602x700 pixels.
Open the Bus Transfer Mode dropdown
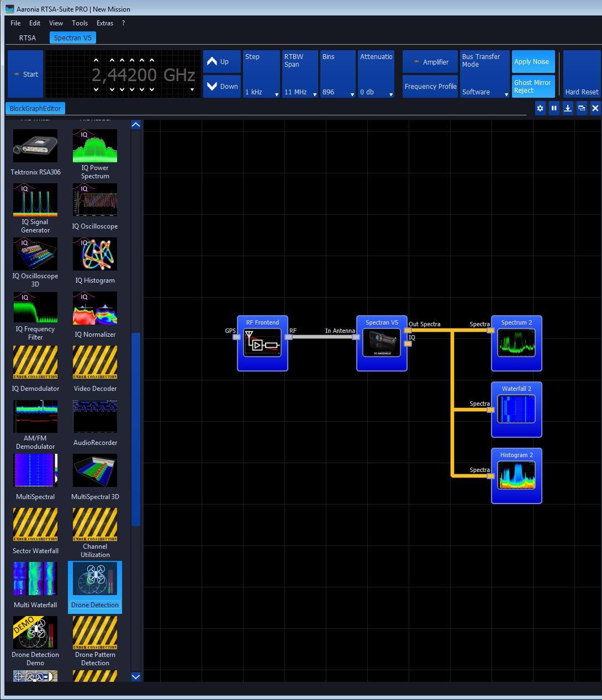point(484,74)
